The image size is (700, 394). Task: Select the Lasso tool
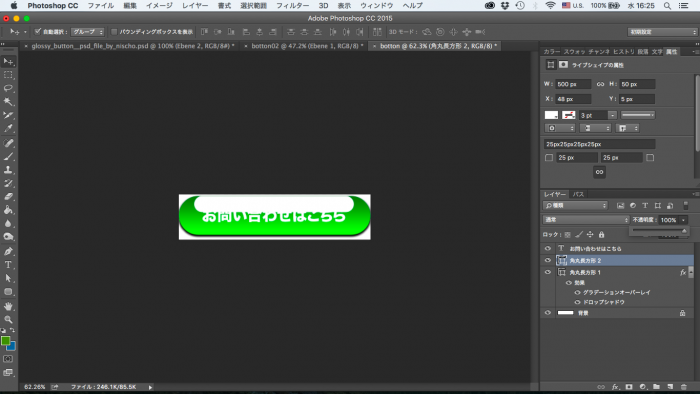pos(8,88)
